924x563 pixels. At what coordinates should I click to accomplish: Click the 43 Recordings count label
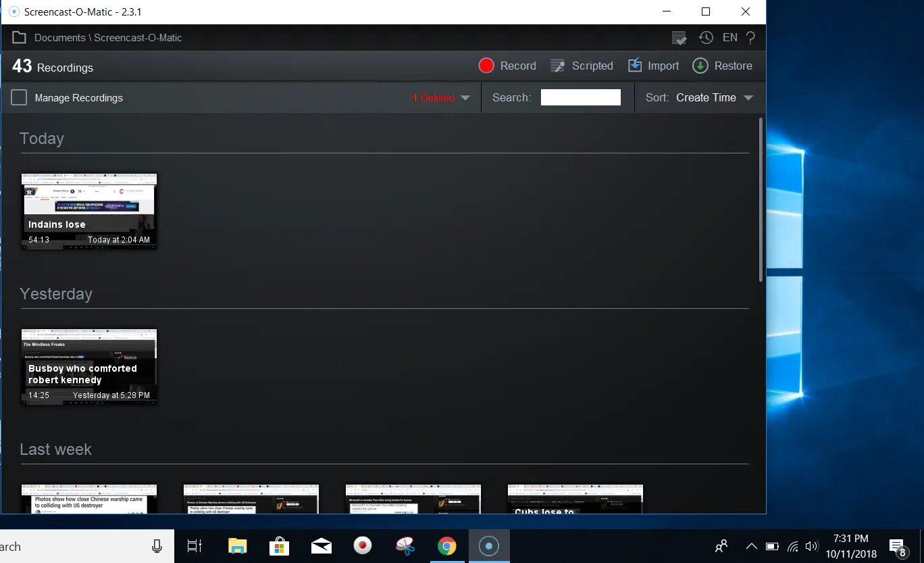pyautogui.click(x=53, y=66)
